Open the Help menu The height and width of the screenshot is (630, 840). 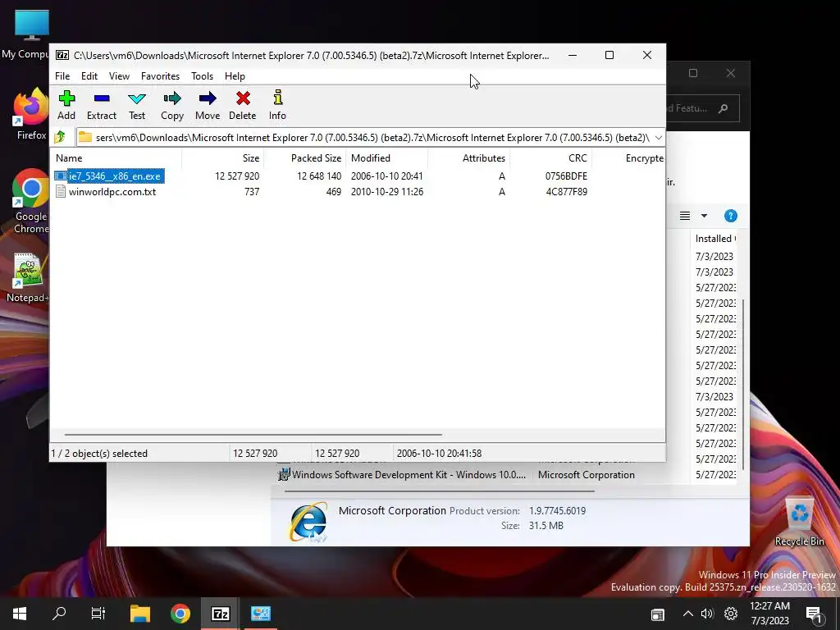click(x=235, y=76)
